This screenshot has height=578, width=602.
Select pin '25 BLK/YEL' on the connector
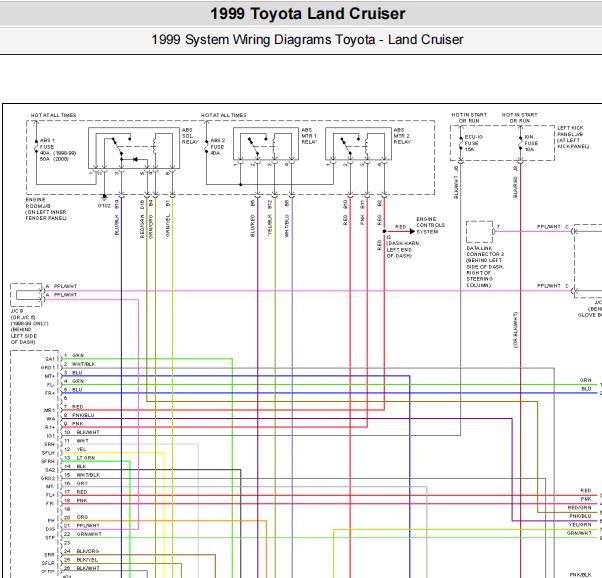coord(81,560)
